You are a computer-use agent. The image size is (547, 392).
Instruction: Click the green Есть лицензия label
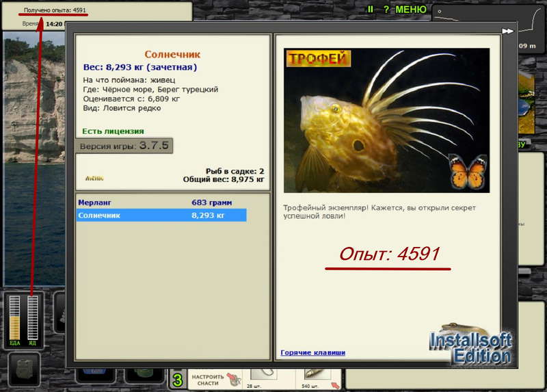tap(113, 131)
